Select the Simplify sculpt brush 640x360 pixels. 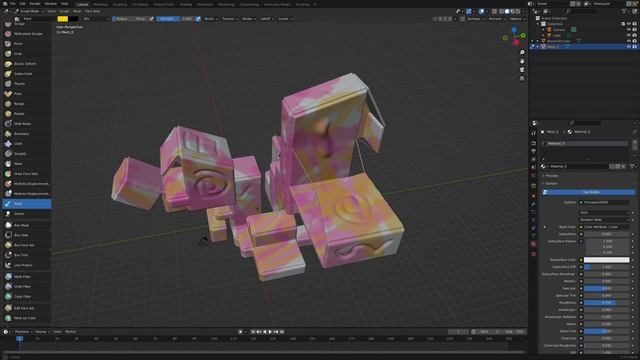coord(27,154)
